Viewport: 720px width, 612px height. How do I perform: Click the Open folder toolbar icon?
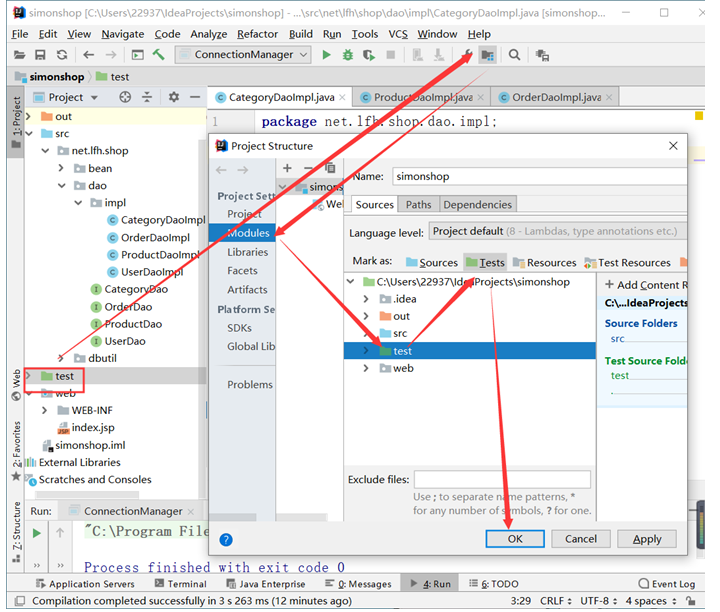tap(19, 55)
